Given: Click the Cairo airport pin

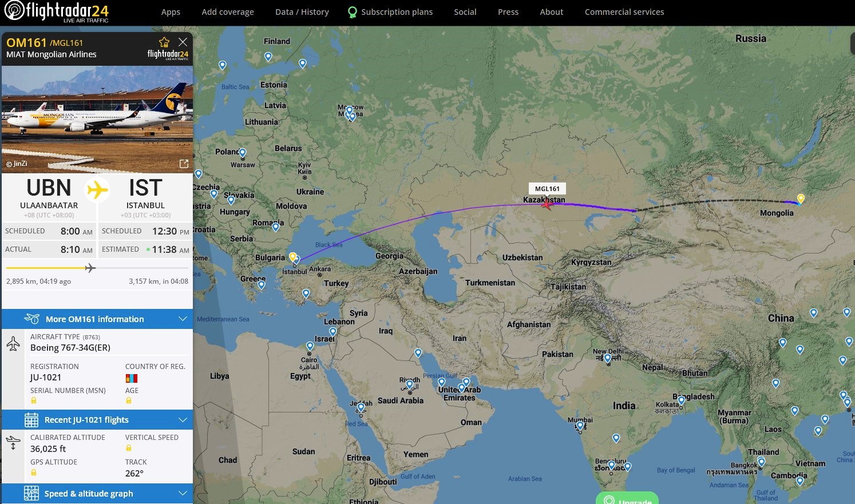Looking at the screenshot, I should pyautogui.click(x=310, y=346).
